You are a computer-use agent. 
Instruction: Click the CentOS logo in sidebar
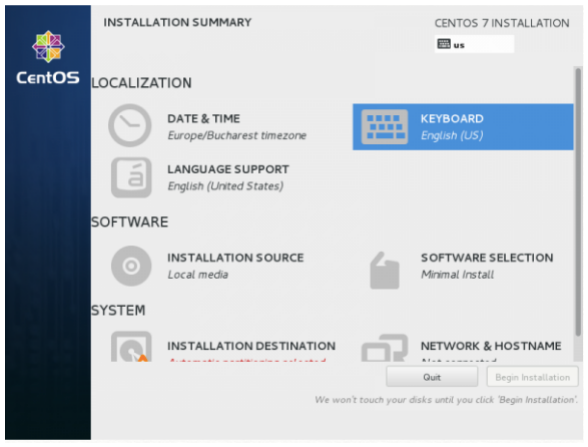tap(48, 57)
